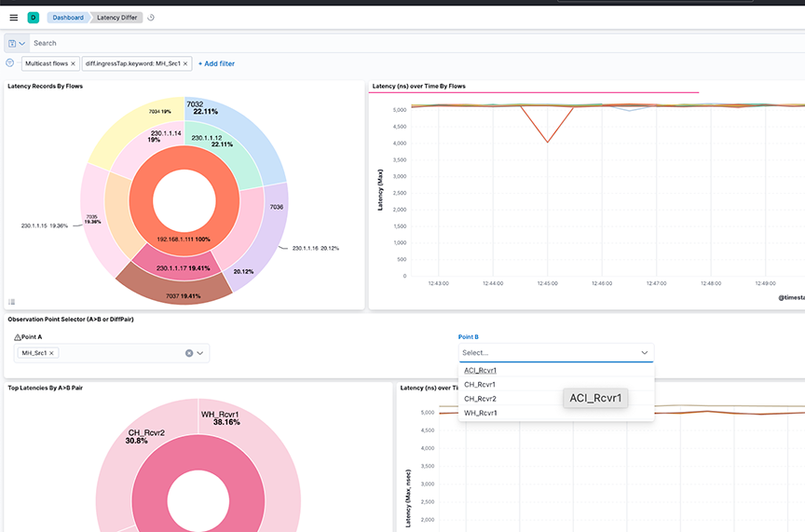
Task: Click the Add filter link
Action: point(216,63)
